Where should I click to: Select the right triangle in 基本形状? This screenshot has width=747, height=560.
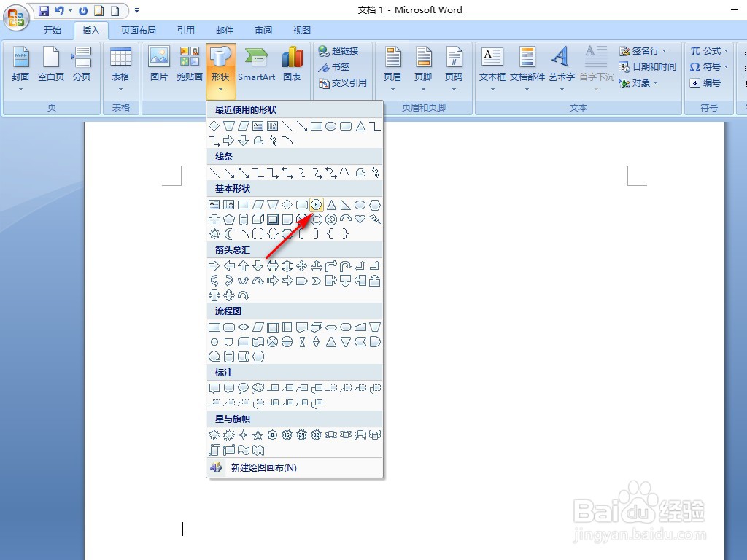346,205
